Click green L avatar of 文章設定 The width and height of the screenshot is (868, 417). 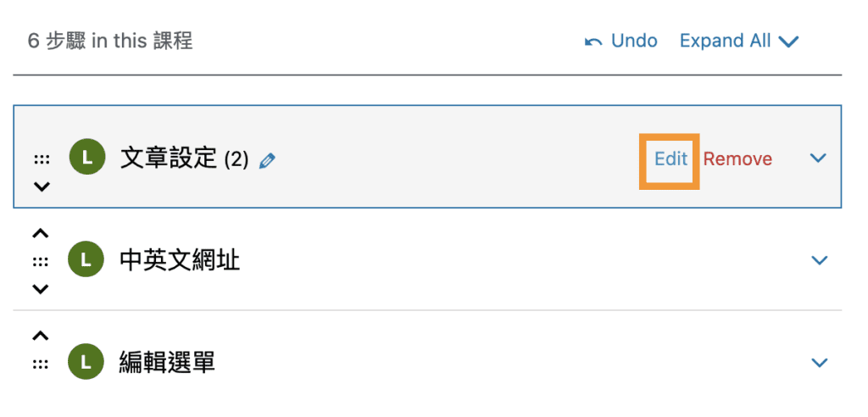[86, 157]
